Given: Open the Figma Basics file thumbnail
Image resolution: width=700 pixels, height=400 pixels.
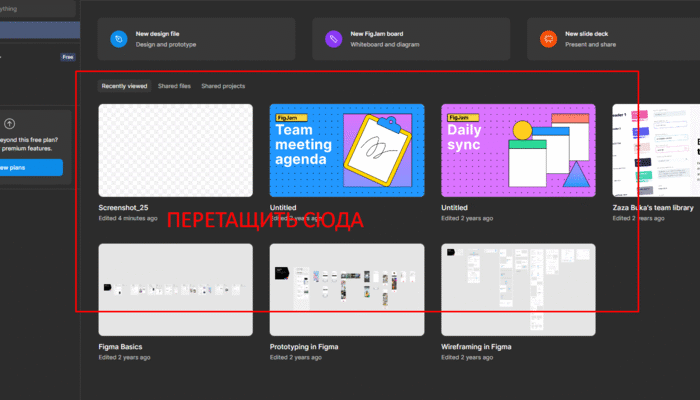Looking at the screenshot, I should 175,289.
